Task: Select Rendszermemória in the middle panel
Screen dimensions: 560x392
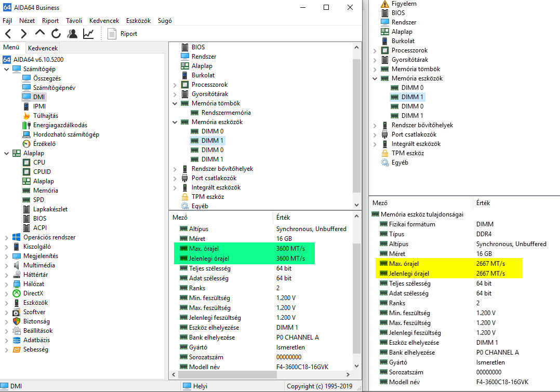Action: click(225, 113)
